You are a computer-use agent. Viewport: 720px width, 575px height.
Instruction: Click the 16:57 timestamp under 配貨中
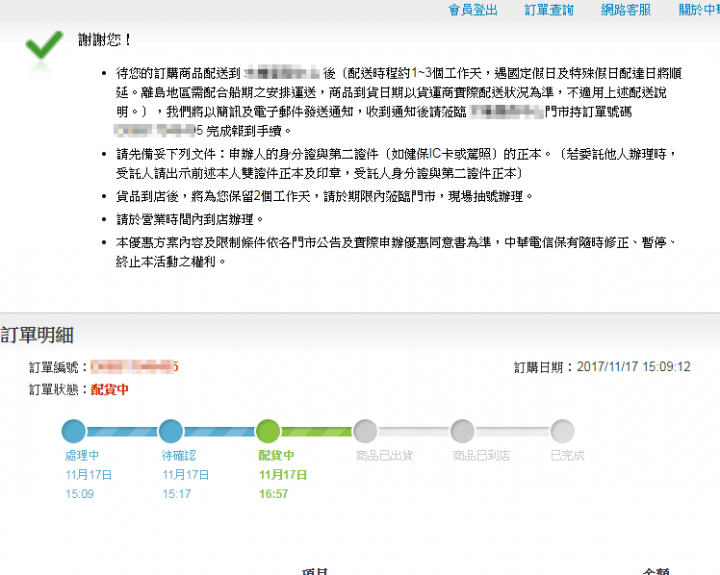[x=274, y=494]
